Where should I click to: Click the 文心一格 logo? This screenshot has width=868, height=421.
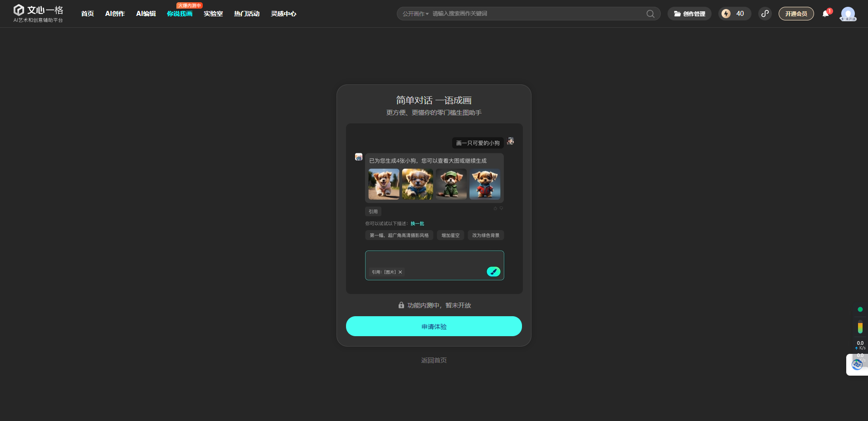coord(38,13)
